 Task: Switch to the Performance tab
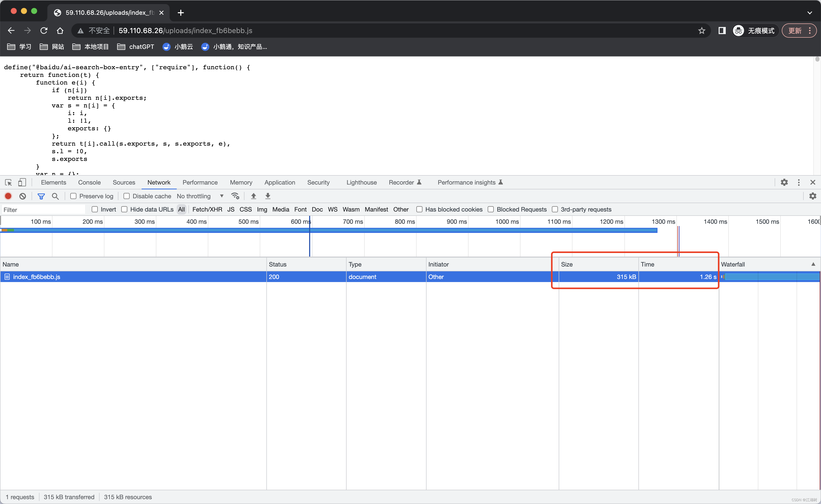pos(200,182)
